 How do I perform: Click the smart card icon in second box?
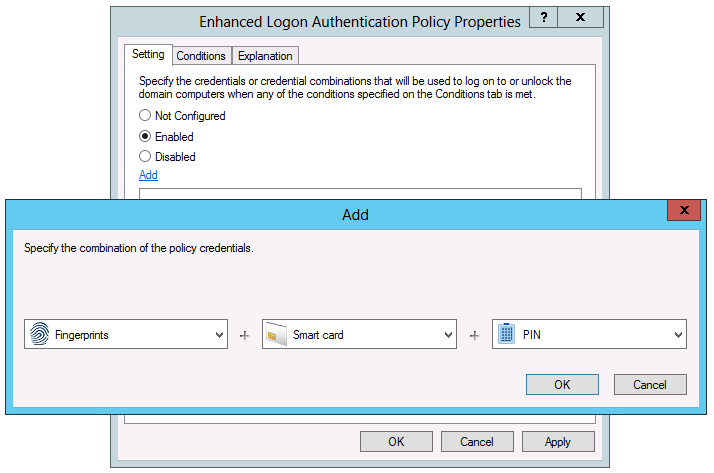pos(276,335)
